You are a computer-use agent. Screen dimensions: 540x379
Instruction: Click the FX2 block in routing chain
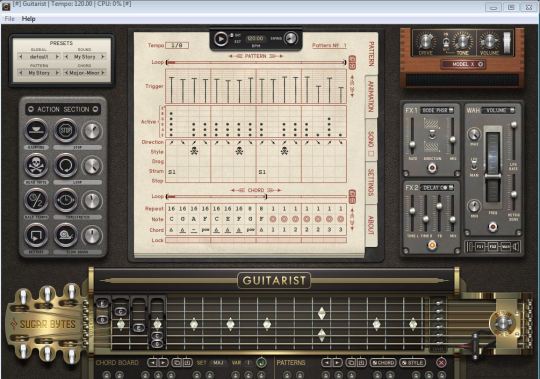pyautogui.click(x=493, y=246)
